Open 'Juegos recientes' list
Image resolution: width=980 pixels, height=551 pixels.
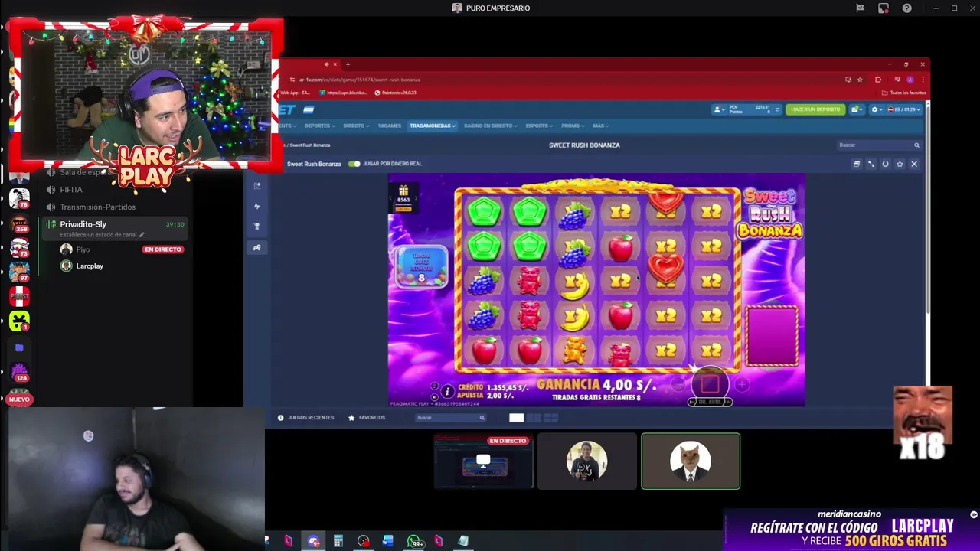coord(305,418)
